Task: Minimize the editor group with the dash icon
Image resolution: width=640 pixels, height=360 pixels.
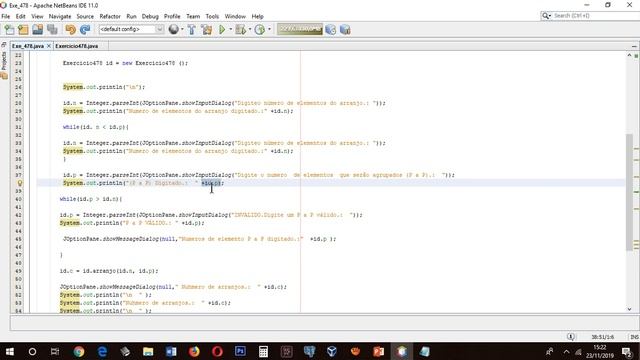Action: pyautogui.click(x=634, y=46)
